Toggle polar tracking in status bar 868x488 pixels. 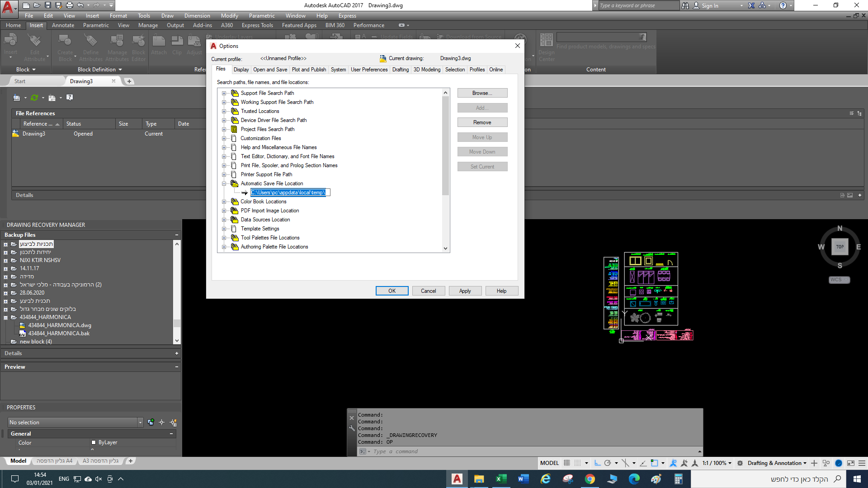pos(608,463)
